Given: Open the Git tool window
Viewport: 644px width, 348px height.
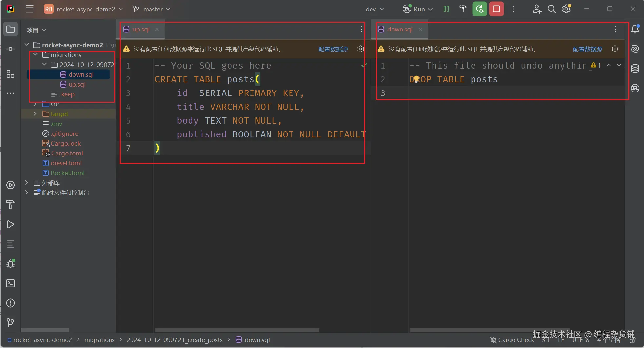Looking at the screenshot, I should [10, 323].
